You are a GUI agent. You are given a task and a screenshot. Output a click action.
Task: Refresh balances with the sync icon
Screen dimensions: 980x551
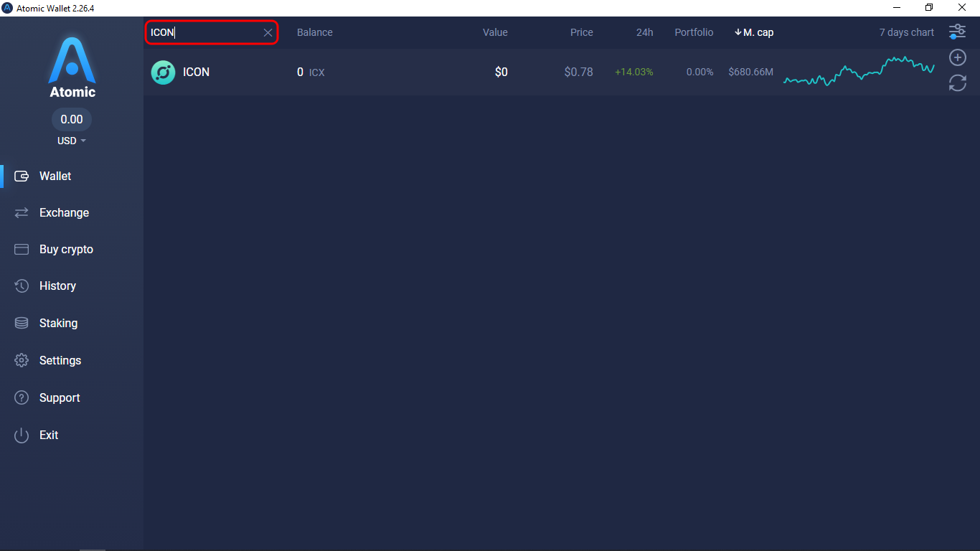coord(957,83)
